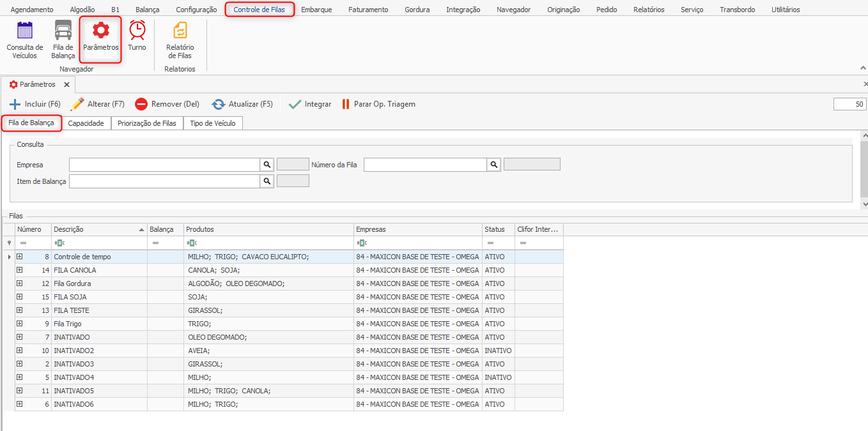Click Atualizar (F5) refresh icon
Viewport: 868px width, 431px height.
(219, 104)
